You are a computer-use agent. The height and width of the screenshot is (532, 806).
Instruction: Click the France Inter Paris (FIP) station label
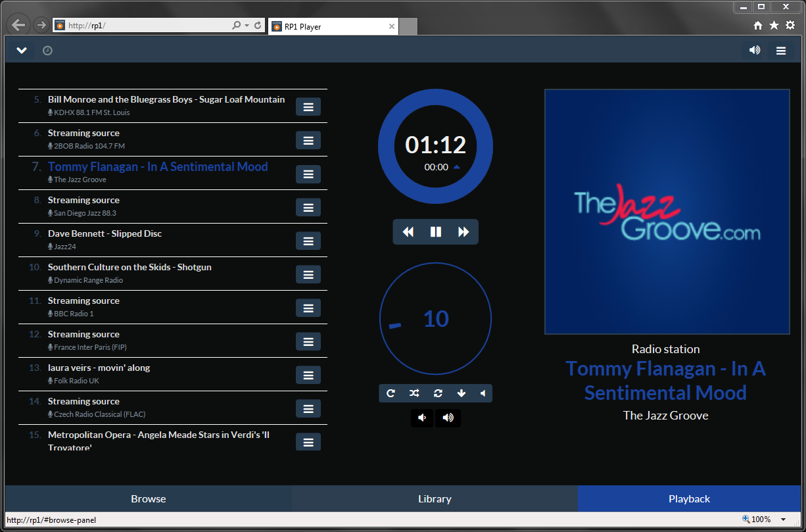pyautogui.click(x=90, y=347)
